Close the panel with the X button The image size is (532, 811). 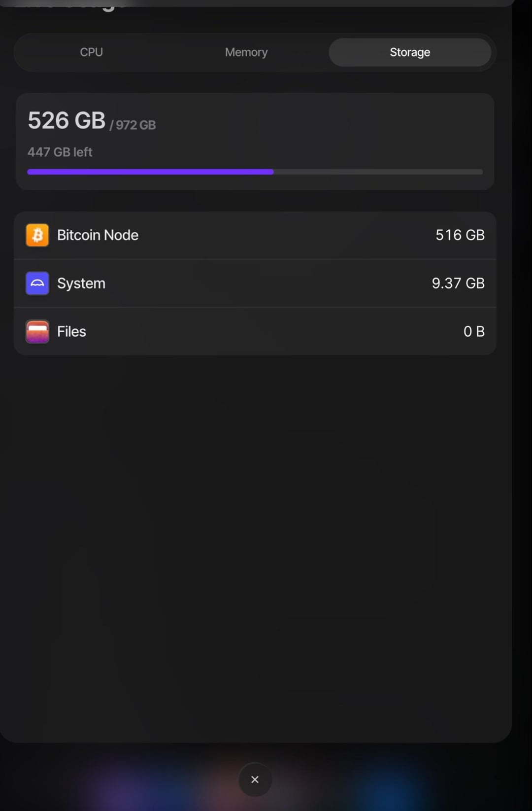[255, 779]
